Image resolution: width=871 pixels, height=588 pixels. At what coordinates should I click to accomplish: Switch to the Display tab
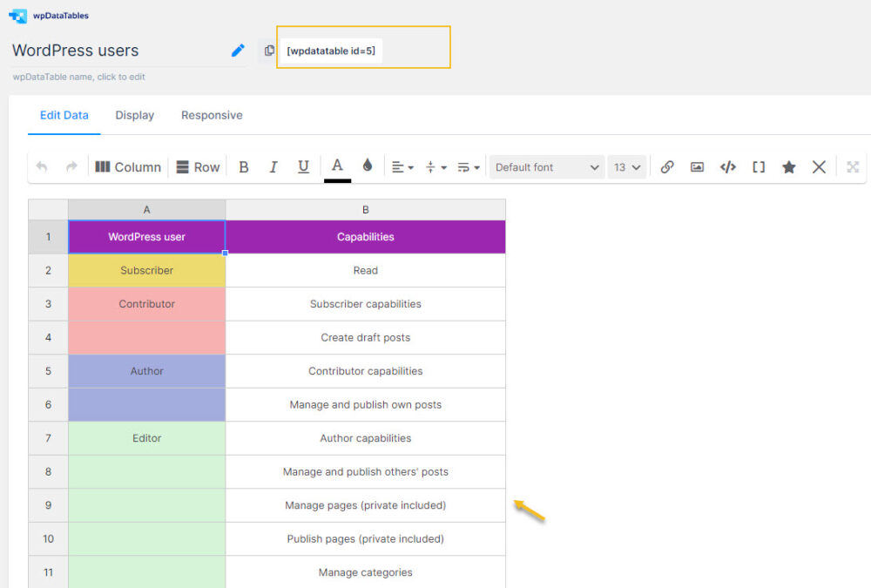[x=135, y=115]
